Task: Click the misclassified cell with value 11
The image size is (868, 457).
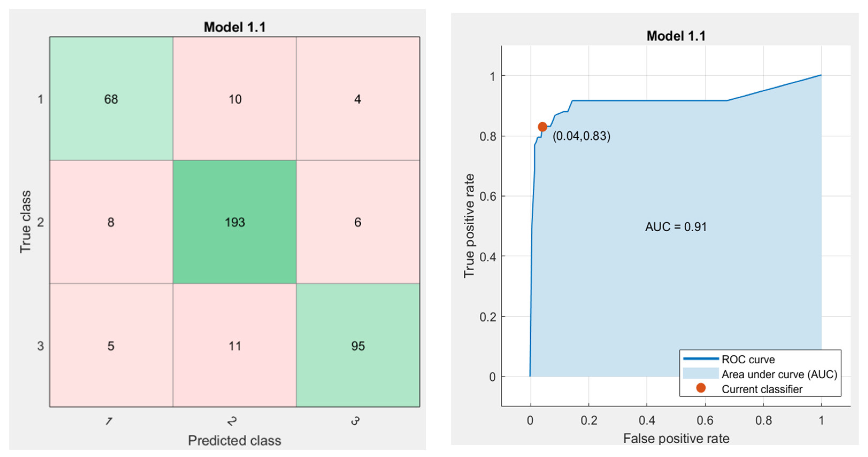Action: 234,346
